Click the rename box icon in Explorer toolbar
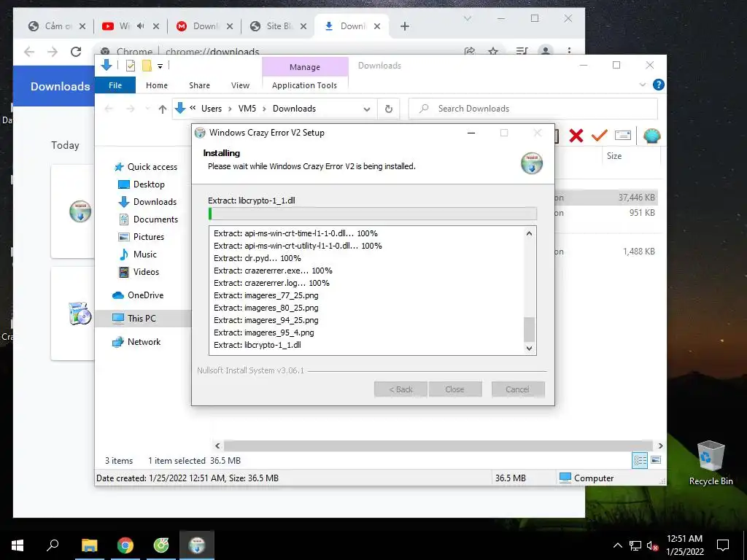The height and width of the screenshot is (560, 747). (x=623, y=136)
